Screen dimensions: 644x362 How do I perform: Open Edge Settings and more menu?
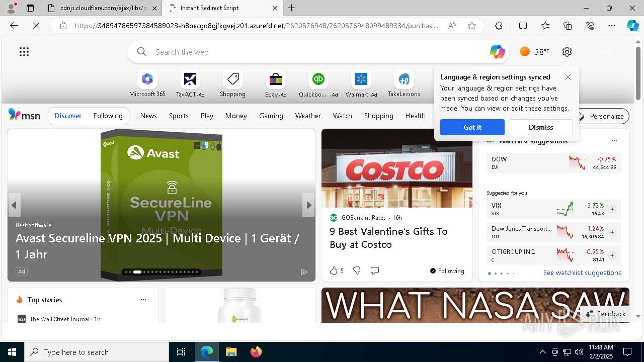tap(612, 26)
